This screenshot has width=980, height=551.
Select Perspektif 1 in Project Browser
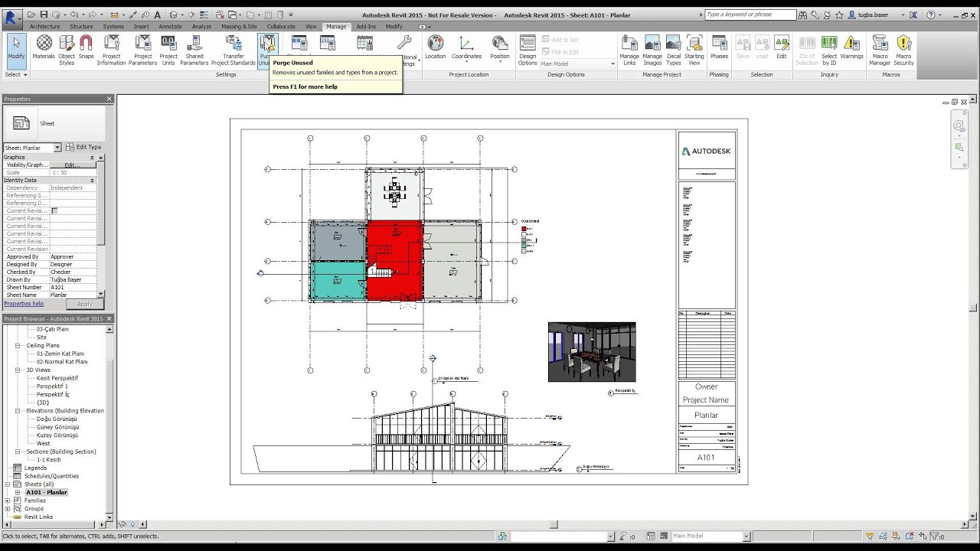(52, 386)
